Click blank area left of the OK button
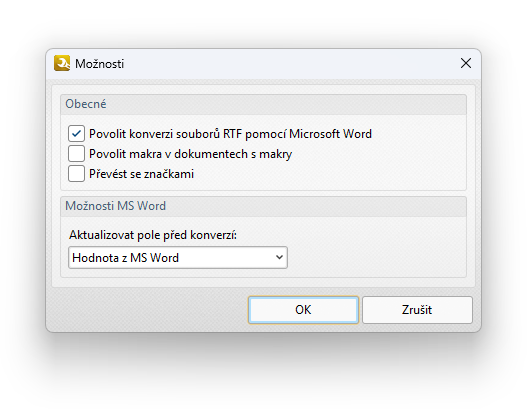This screenshot has height=409, width=527. (x=148, y=310)
